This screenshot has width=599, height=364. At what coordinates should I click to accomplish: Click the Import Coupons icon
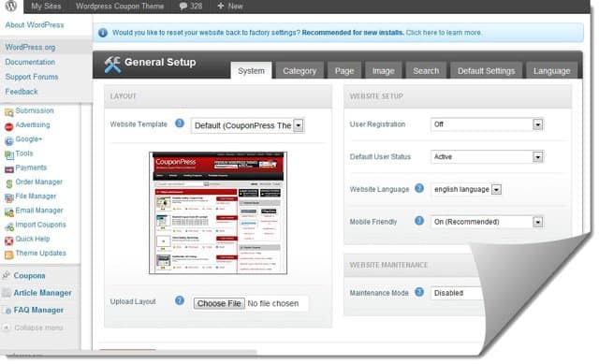[8, 226]
